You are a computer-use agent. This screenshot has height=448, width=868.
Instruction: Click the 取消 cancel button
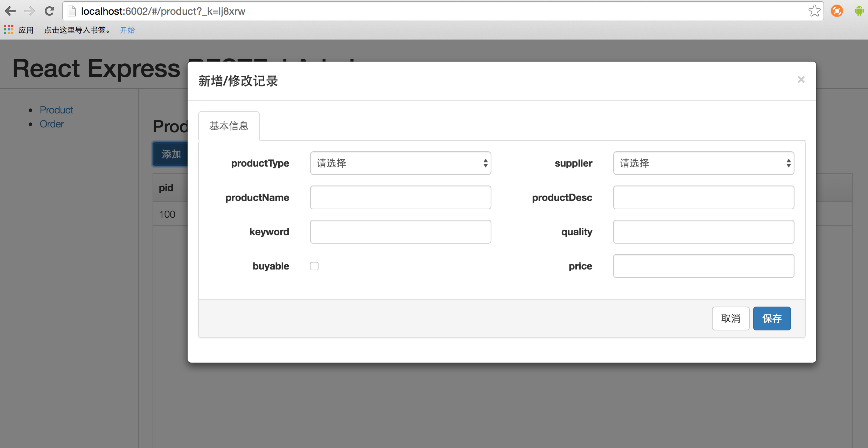click(x=730, y=318)
